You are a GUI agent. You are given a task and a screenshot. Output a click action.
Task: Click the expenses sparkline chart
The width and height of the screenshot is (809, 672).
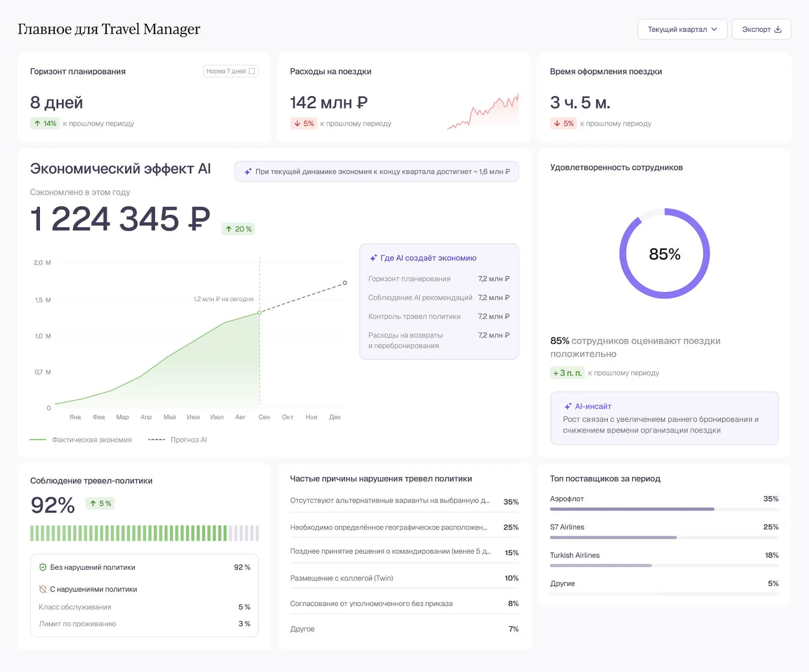point(483,112)
